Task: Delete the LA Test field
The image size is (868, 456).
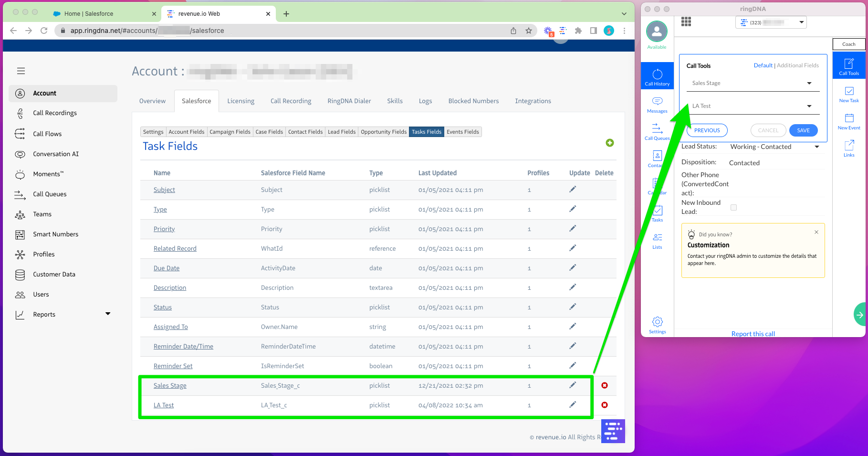Action: pyautogui.click(x=605, y=405)
